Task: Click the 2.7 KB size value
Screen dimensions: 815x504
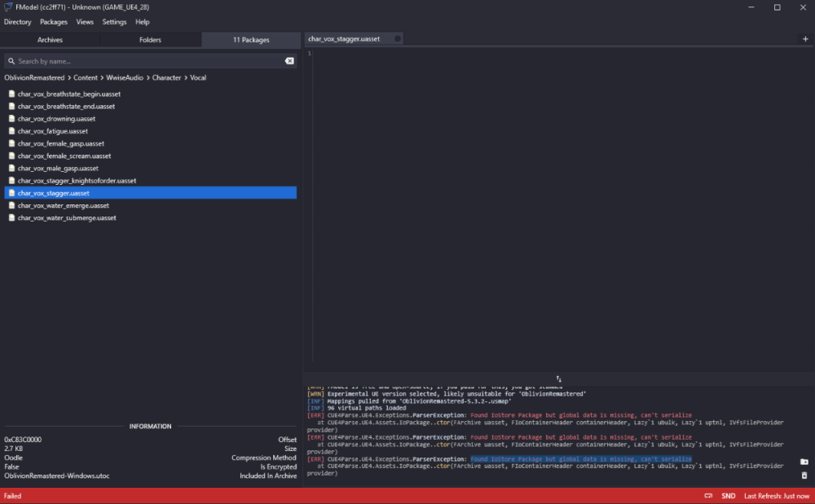Action: [x=14, y=449]
